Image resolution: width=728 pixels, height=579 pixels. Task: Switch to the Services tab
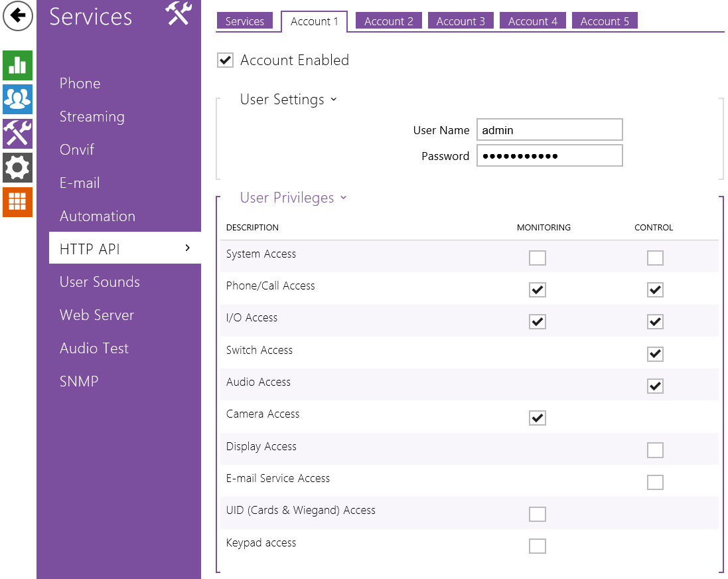click(x=245, y=21)
